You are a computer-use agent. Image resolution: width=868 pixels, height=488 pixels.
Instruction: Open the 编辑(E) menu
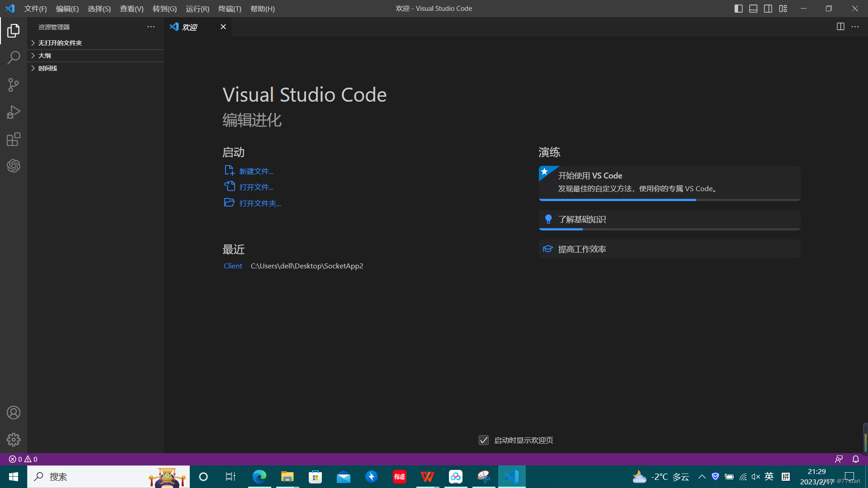pyautogui.click(x=67, y=9)
